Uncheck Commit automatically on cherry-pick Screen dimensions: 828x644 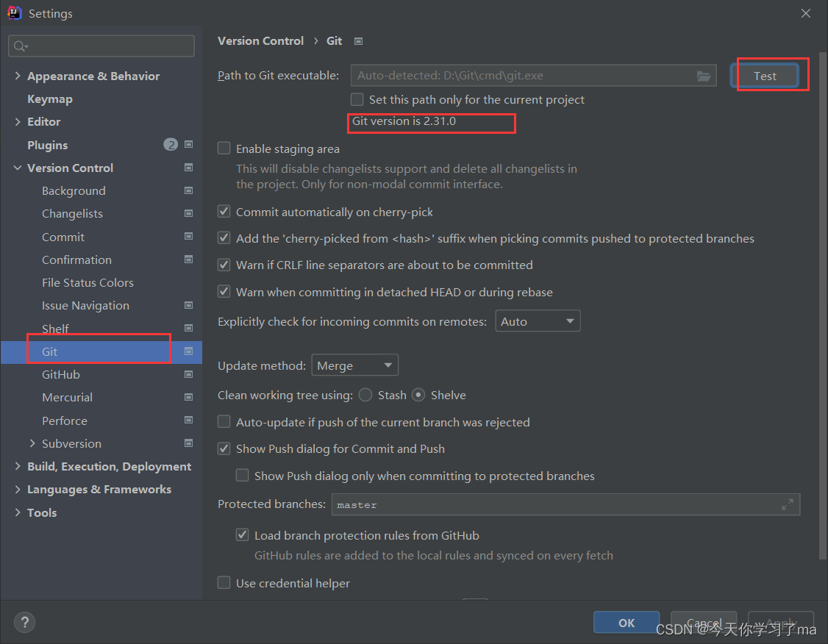[x=224, y=212]
